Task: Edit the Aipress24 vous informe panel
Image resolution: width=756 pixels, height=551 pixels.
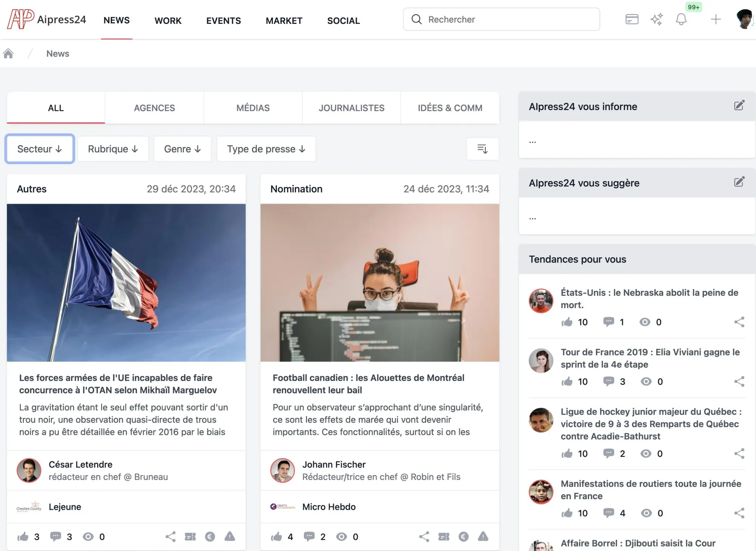Action: click(x=739, y=106)
